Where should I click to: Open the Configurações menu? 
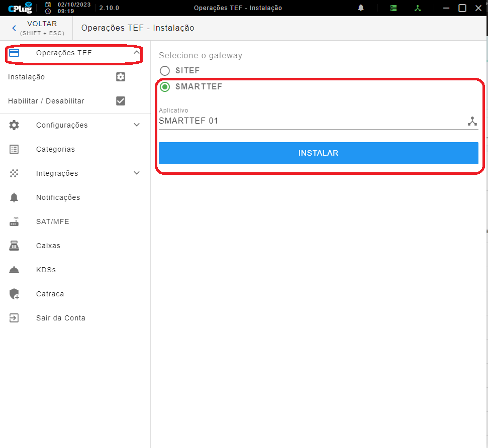(x=75, y=125)
